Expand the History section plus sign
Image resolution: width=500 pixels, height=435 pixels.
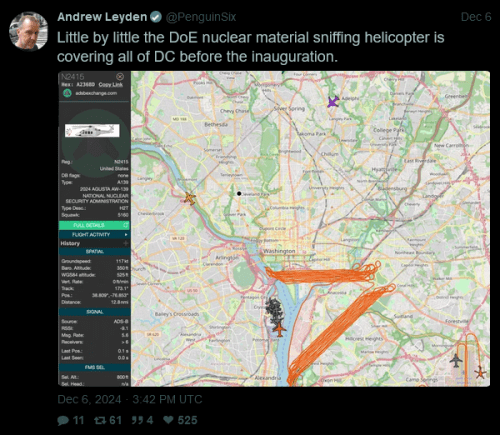(126, 244)
